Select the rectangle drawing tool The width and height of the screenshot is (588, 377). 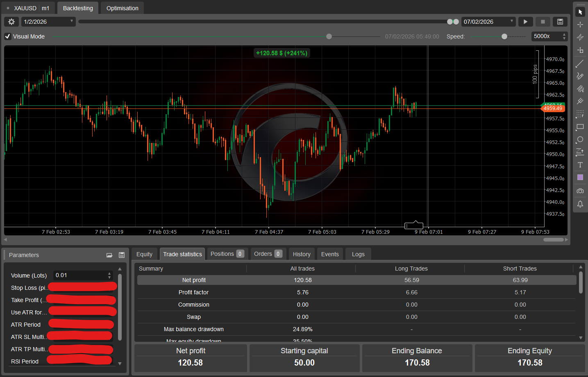point(580,127)
